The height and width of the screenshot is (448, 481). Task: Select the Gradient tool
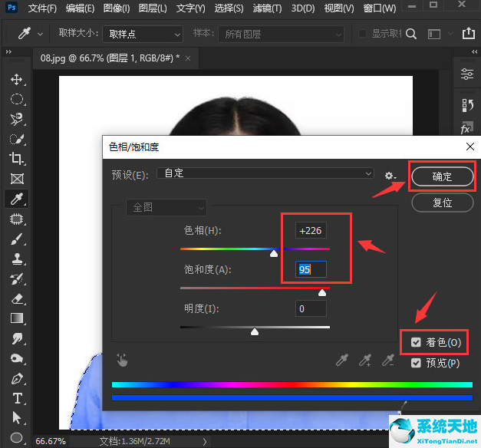pos(17,318)
